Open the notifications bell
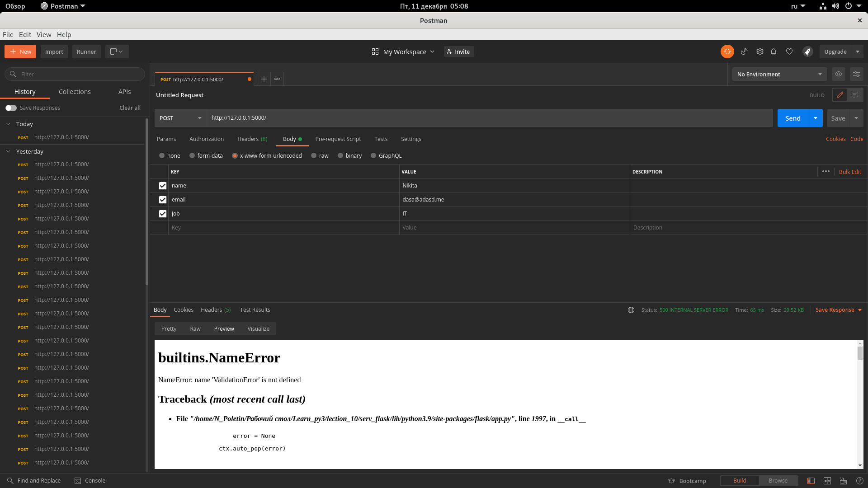 (774, 52)
